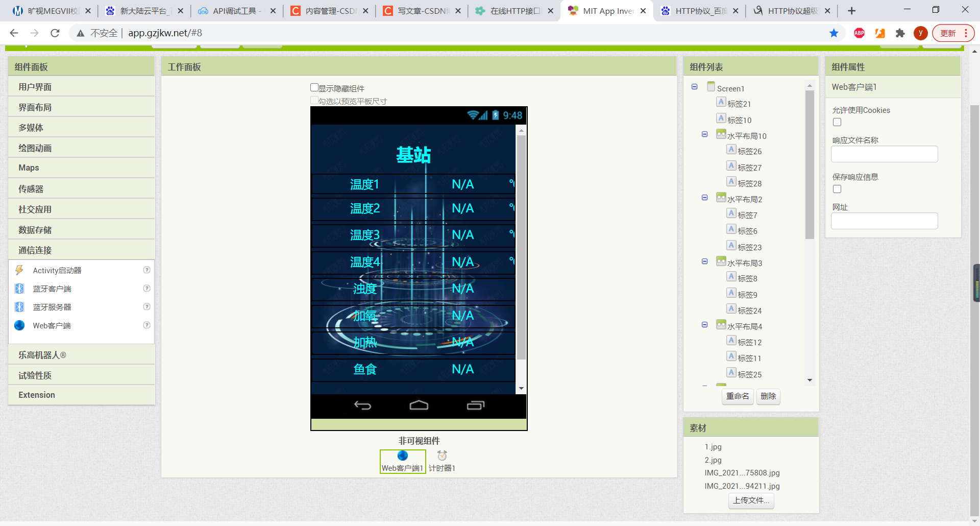Viewport: 980px width, 526px height.
Task: Open help for Activity启动器
Action: click(x=146, y=270)
